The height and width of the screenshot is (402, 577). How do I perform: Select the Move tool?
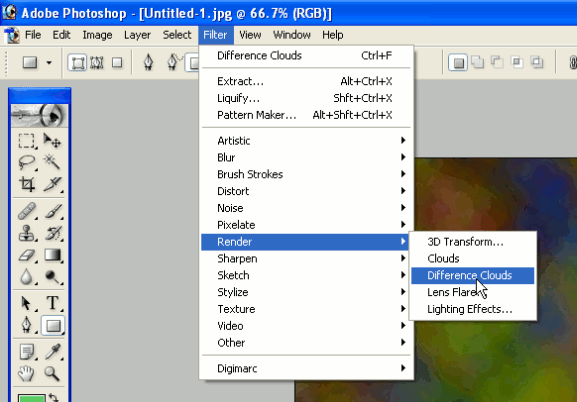[52, 141]
